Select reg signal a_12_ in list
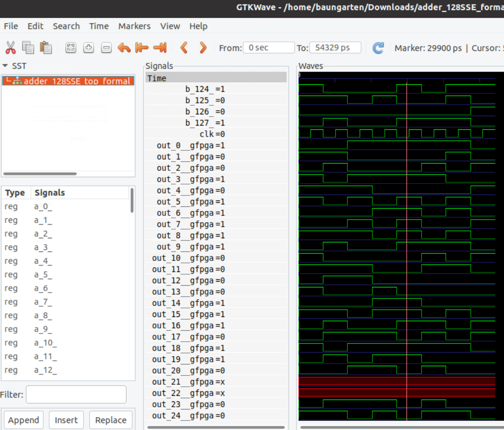 (66, 370)
